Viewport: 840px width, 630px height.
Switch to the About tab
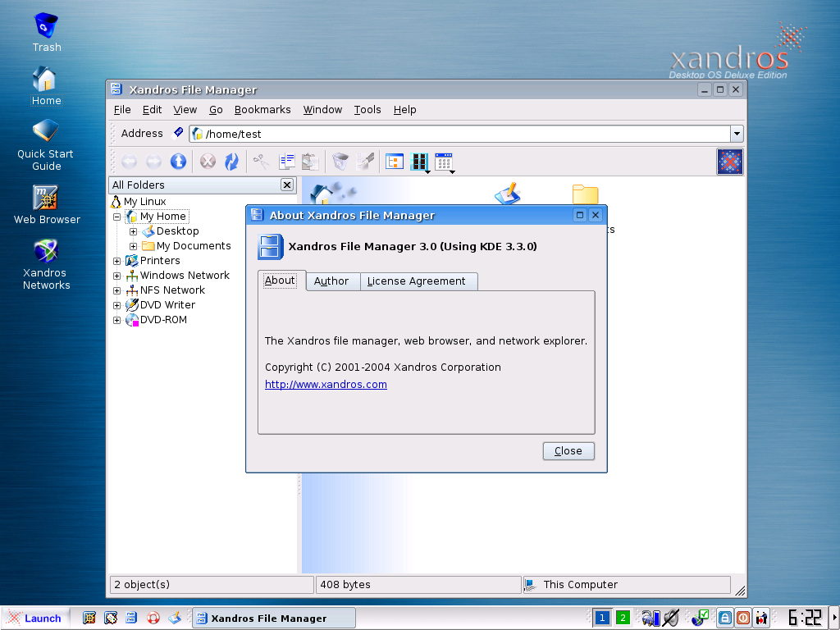[282, 281]
